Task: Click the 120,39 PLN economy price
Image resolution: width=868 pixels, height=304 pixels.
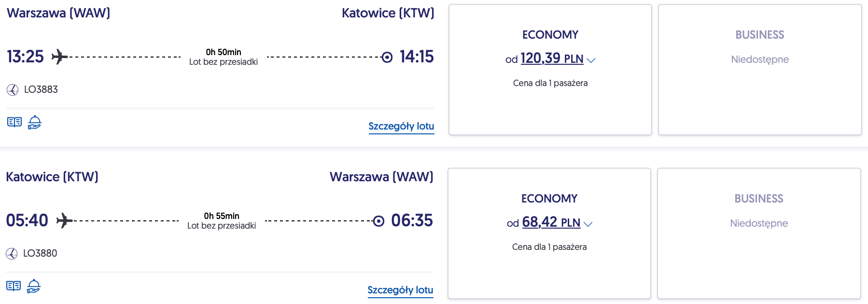Action: point(552,58)
